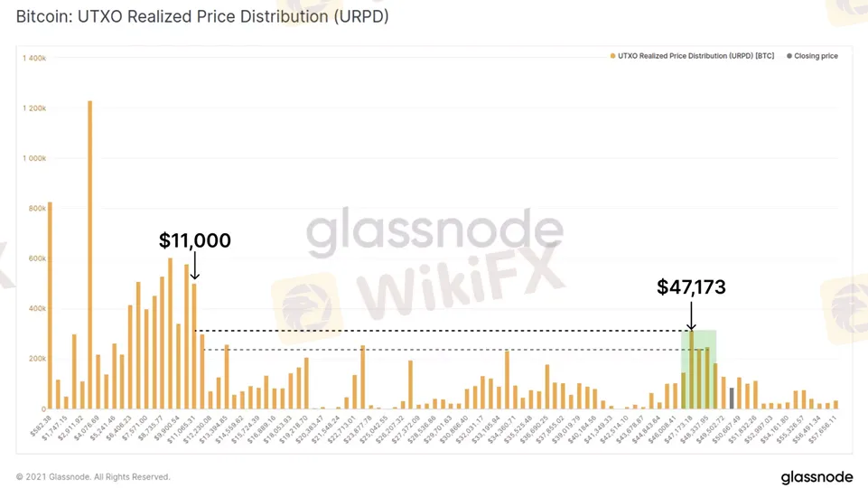The image size is (868, 488).
Task: Click the $47,173 annotation label
Action: (691, 287)
